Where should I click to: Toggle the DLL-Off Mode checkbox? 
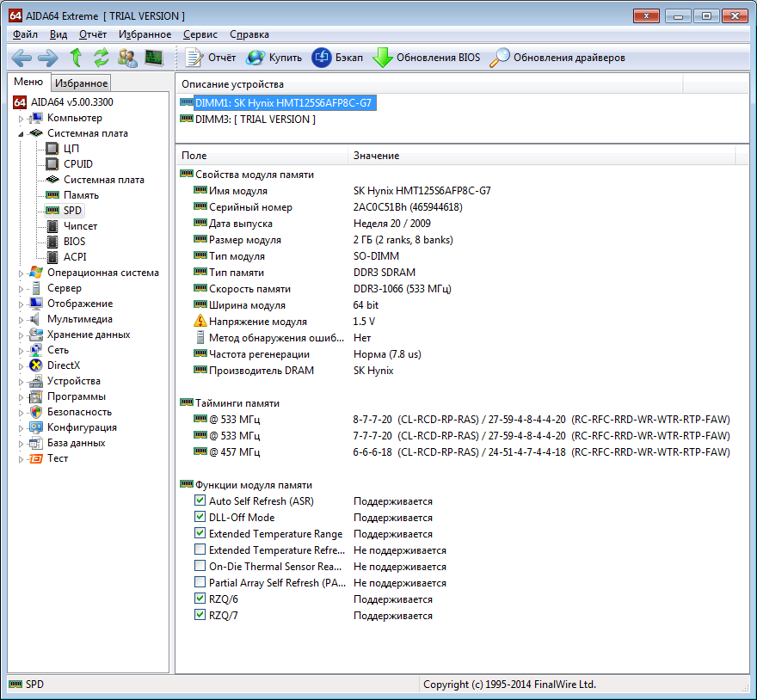click(200, 518)
